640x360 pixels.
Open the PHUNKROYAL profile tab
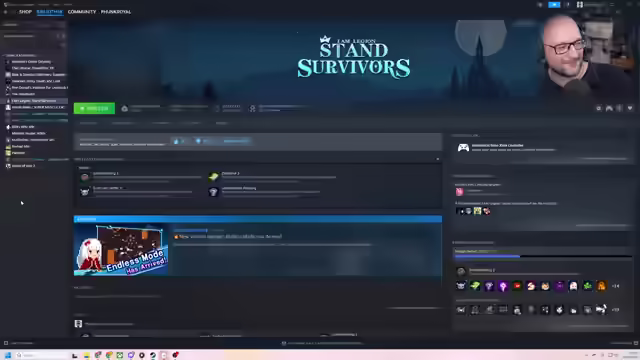pos(116,12)
